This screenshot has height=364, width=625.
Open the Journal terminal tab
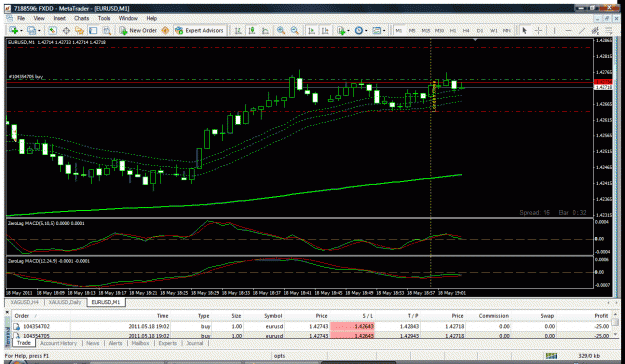tap(195, 343)
